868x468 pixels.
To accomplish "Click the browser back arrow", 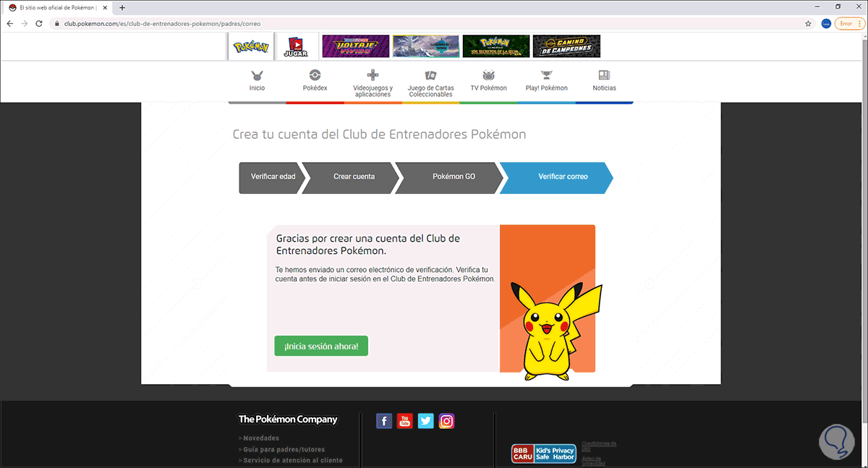I will click(x=9, y=23).
